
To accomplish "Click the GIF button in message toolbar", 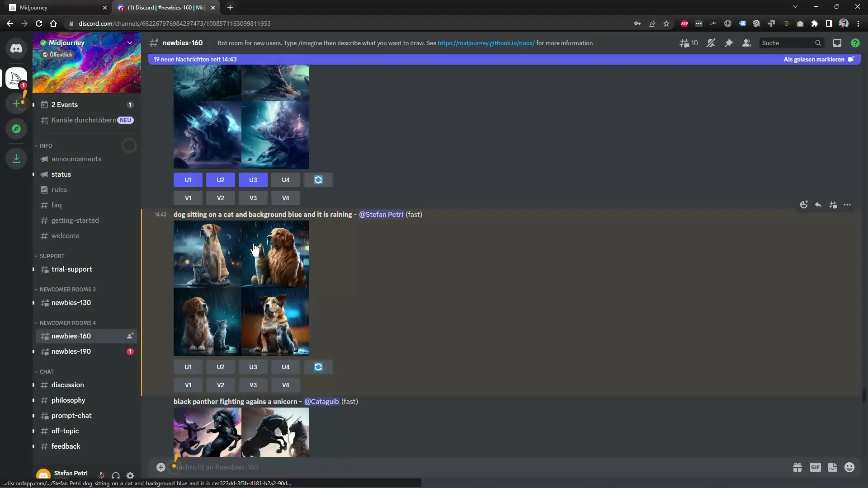I will [816, 467].
